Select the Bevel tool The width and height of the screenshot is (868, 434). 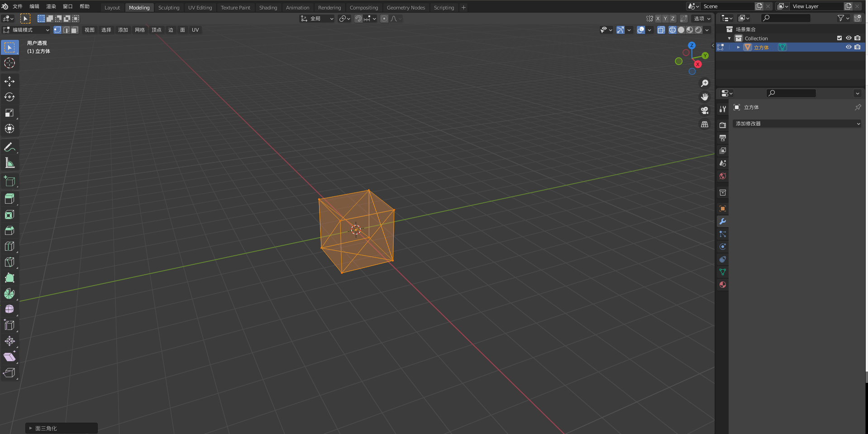(x=10, y=230)
